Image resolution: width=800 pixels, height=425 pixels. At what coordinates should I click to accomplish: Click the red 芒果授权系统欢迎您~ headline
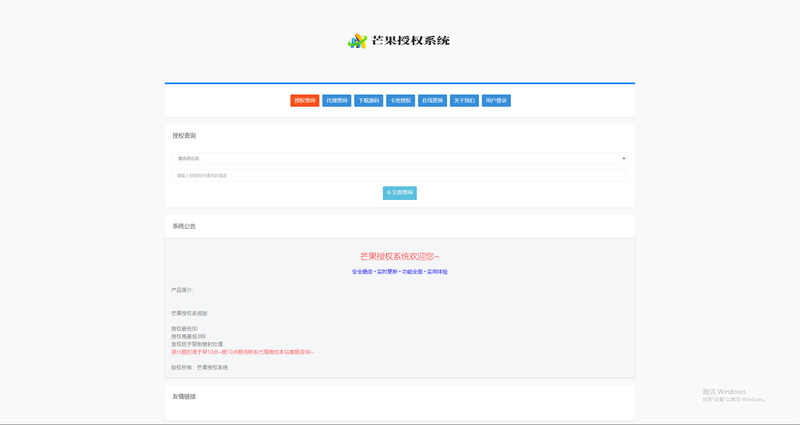pyautogui.click(x=399, y=256)
